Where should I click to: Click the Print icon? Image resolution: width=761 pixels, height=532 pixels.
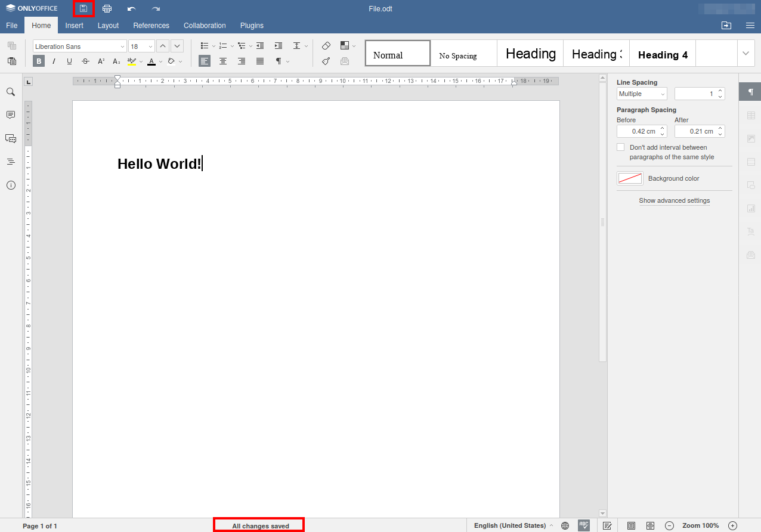(x=107, y=9)
